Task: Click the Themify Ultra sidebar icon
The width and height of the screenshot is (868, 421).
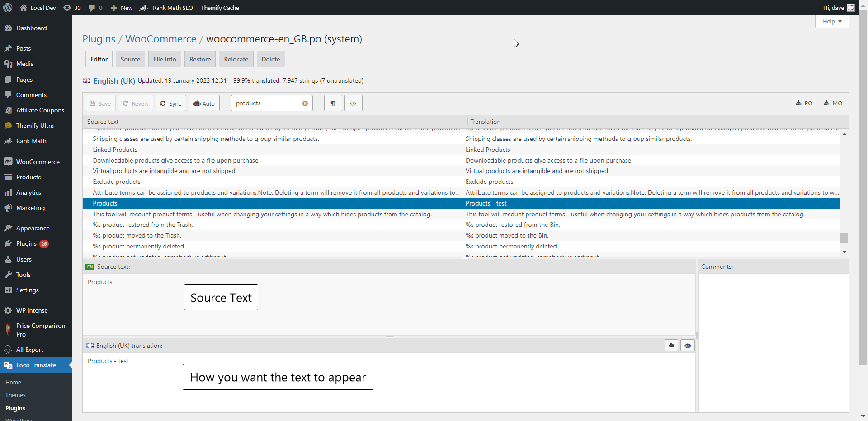Action: click(8, 126)
